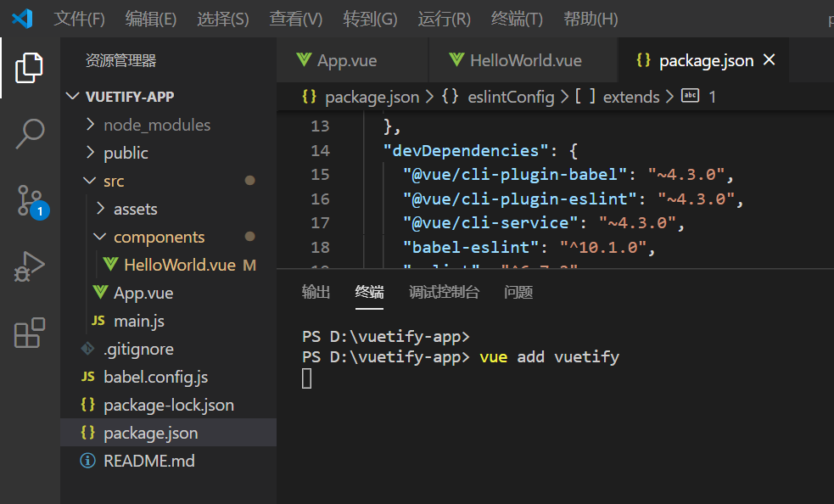Collapse the VUETIFY-APP root folder

tap(72, 97)
